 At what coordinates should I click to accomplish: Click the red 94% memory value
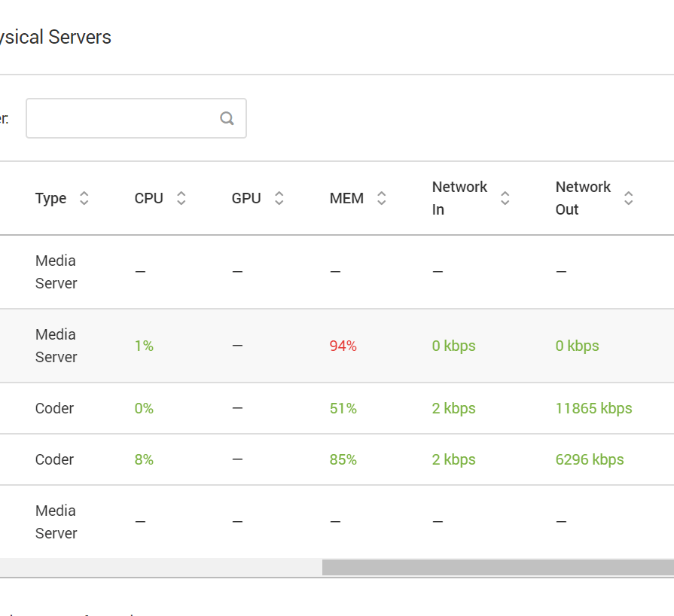tap(343, 346)
